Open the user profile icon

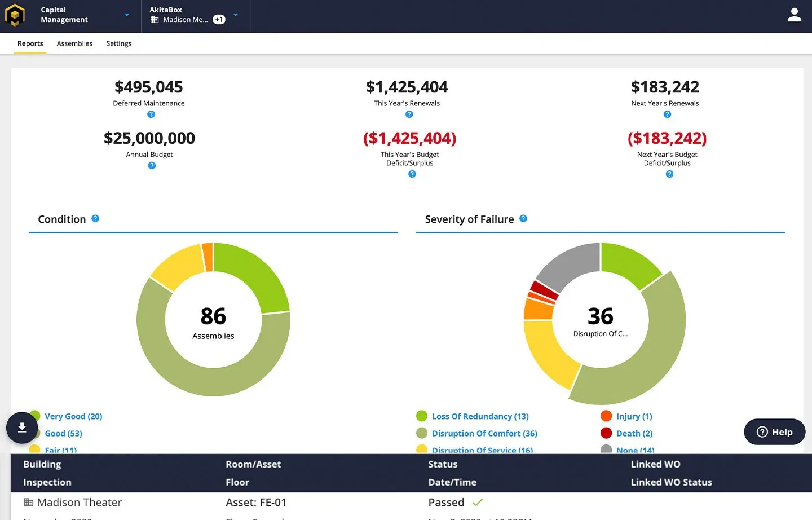pos(795,15)
